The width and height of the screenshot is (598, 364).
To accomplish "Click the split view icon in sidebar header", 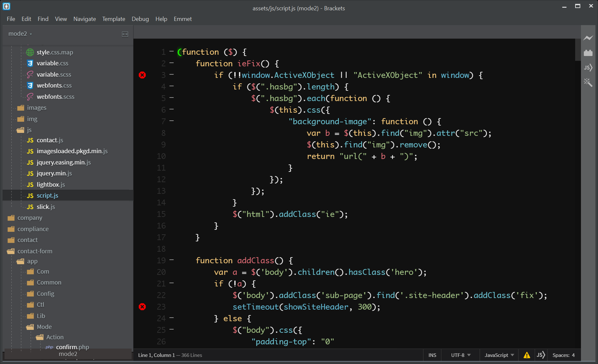I will click(125, 34).
